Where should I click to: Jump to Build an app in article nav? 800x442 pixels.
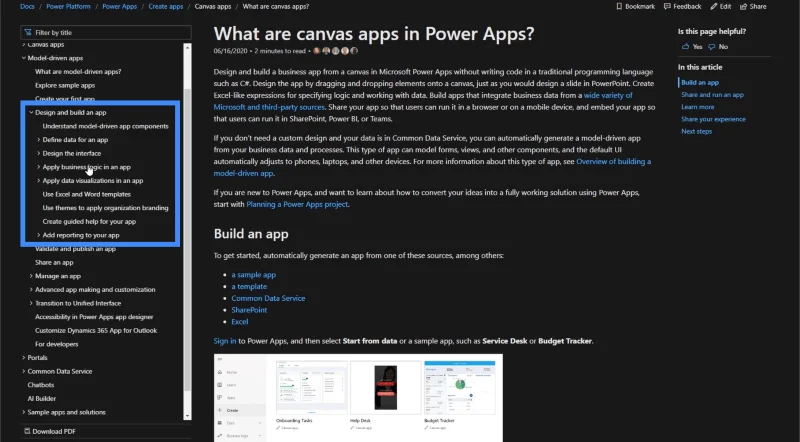(700, 82)
